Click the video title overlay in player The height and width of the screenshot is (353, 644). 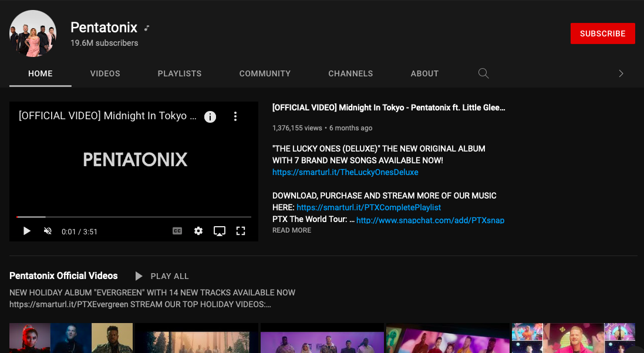click(x=107, y=116)
